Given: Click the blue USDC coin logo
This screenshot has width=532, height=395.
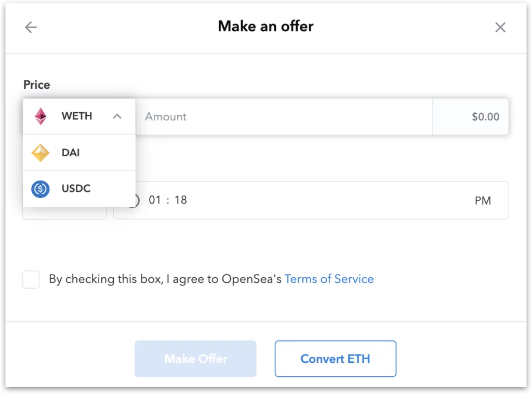Looking at the screenshot, I should pyautogui.click(x=41, y=189).
